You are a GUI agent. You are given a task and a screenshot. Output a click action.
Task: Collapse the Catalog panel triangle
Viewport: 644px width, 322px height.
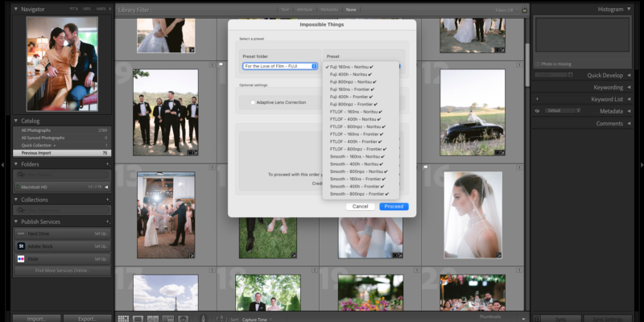click(16, 122)
